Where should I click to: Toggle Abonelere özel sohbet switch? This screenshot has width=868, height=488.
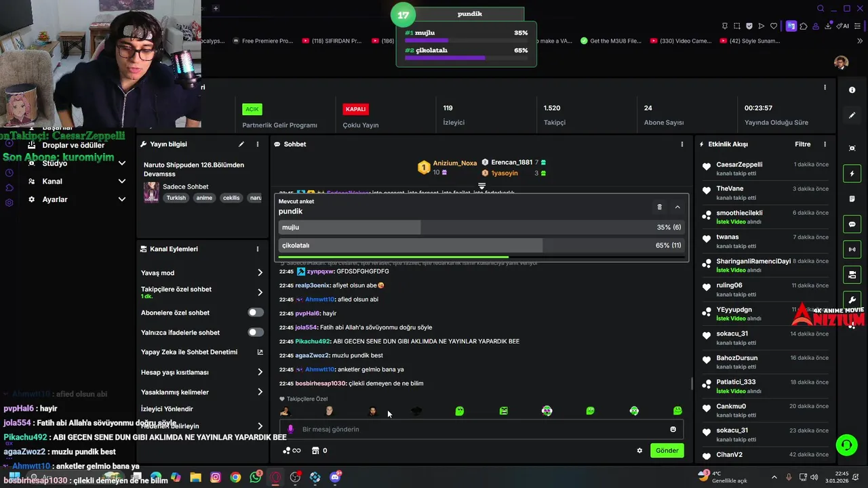(256, 312)
